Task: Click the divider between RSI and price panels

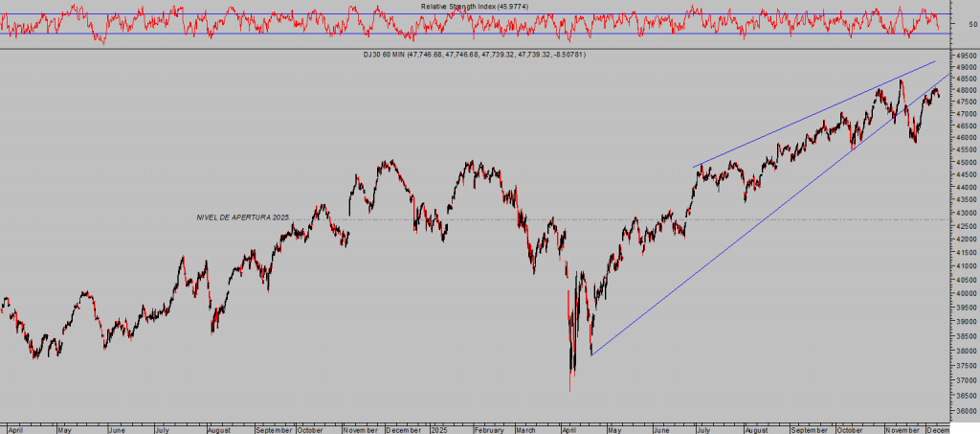Action: click(479, 48)
